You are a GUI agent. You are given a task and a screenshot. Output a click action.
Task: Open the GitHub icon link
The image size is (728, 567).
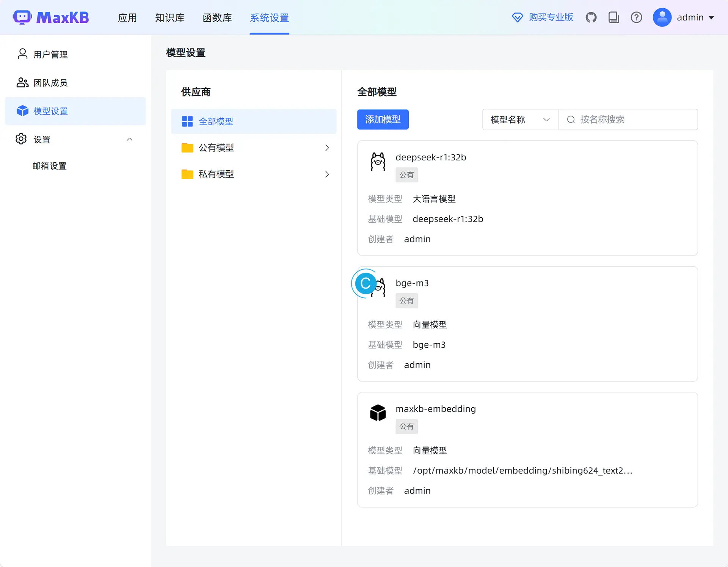coord(591,17)
